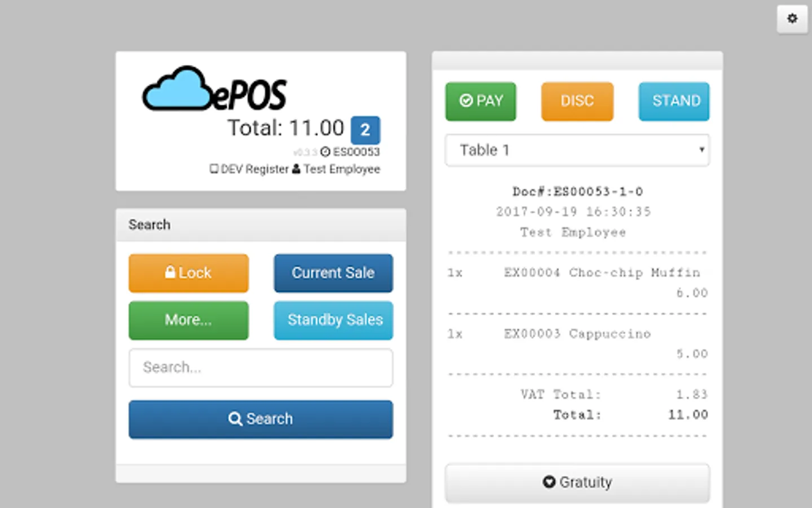The height and width of the screenshot is (508, 812).
Task: Put sale on standby with STAND
Action: coord(674,102)
